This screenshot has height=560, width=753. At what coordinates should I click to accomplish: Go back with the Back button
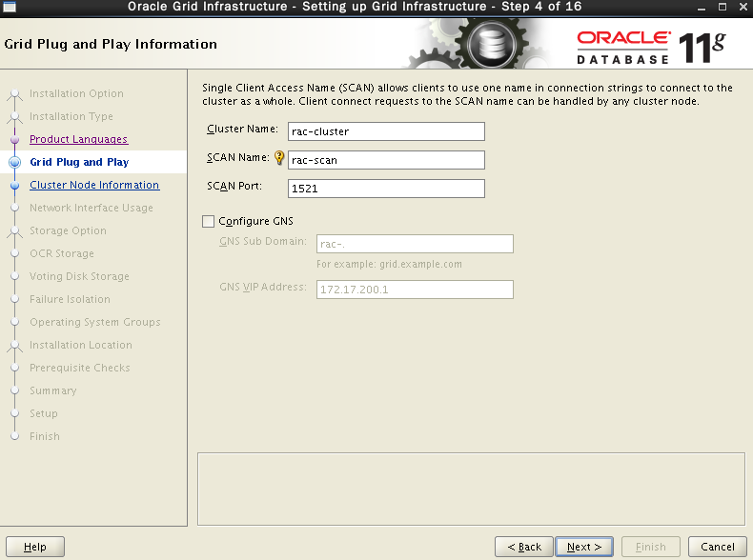(x=523, y=547)
